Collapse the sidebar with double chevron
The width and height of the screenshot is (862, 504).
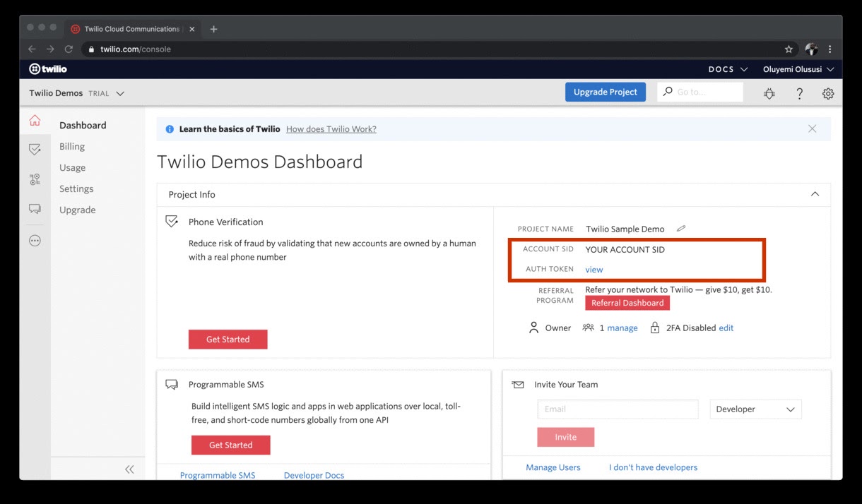pyautogui.click(x=129, y=469)
